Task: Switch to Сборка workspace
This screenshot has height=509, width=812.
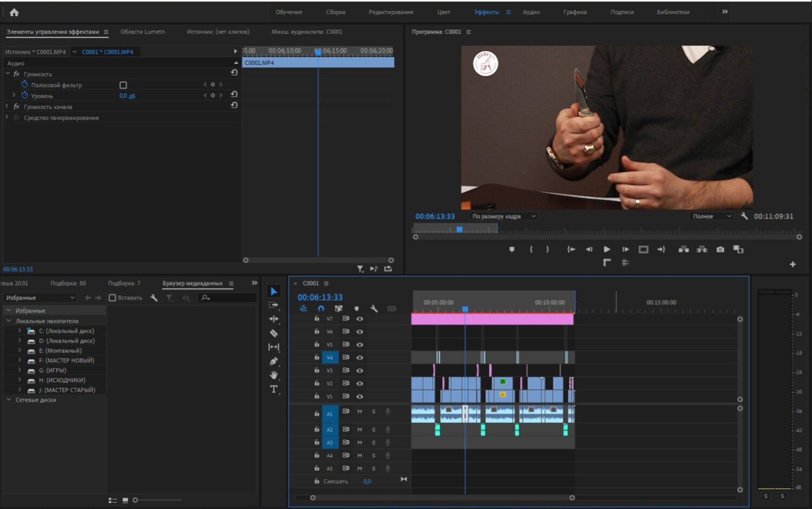Action: coord(336,12)
